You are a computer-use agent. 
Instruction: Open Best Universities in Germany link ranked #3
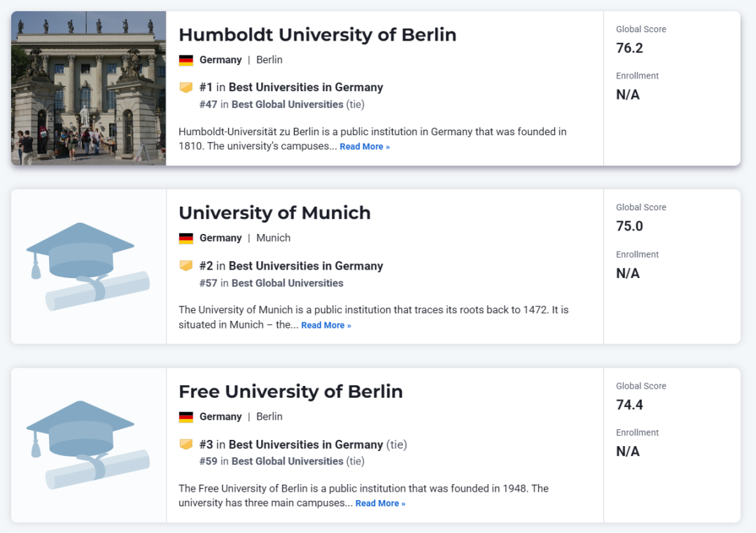pos(306,444)
